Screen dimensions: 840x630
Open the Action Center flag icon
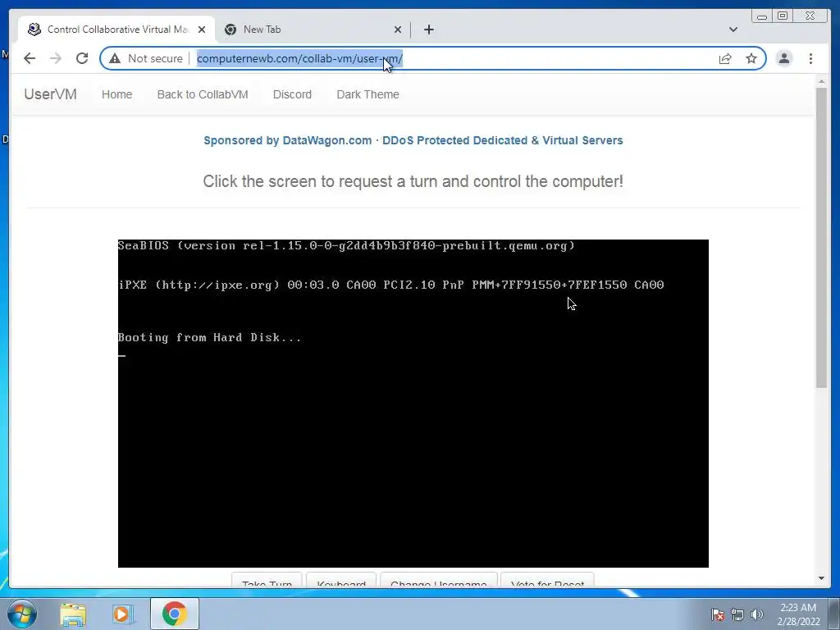[717, 614]
